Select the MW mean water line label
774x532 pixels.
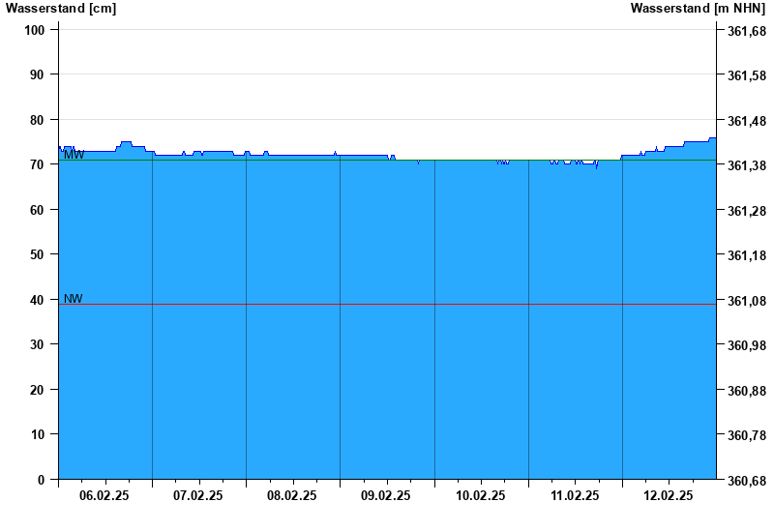coord(74,155)
